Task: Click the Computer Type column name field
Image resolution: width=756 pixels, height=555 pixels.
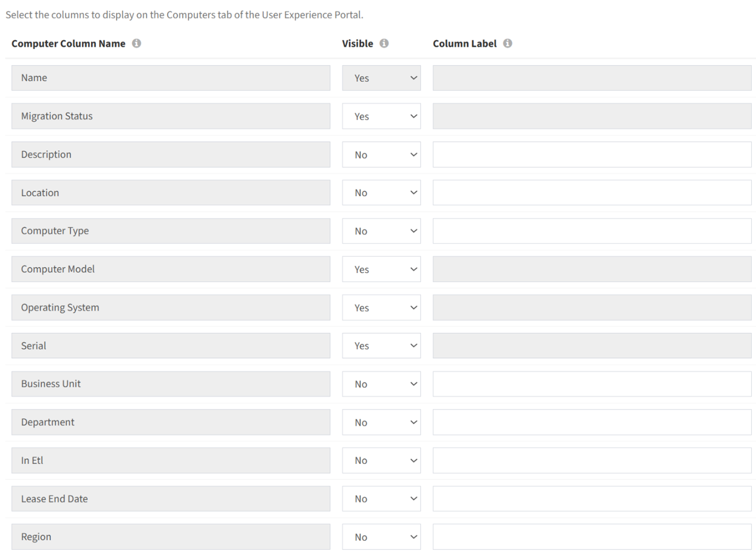Action: [x=171, y=231]
